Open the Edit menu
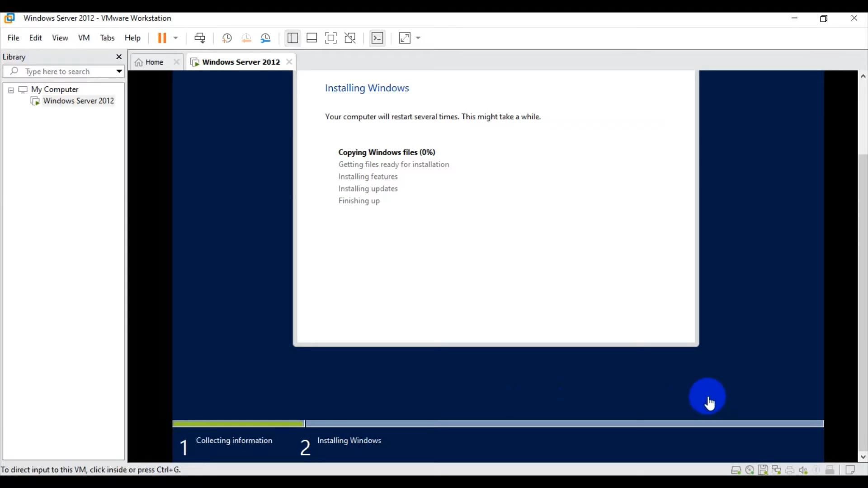 36,38
